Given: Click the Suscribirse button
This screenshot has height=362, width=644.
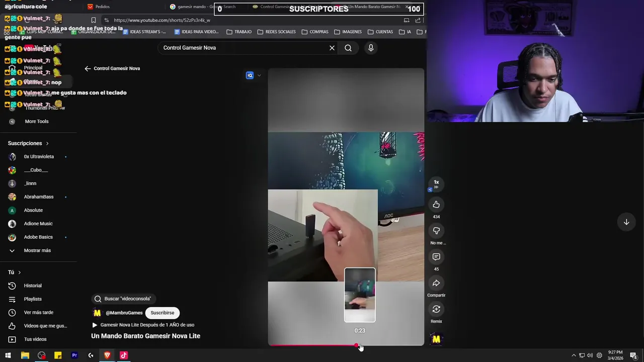Looking at the screenshot, I should pyautogui.click(x=163, y=313).
